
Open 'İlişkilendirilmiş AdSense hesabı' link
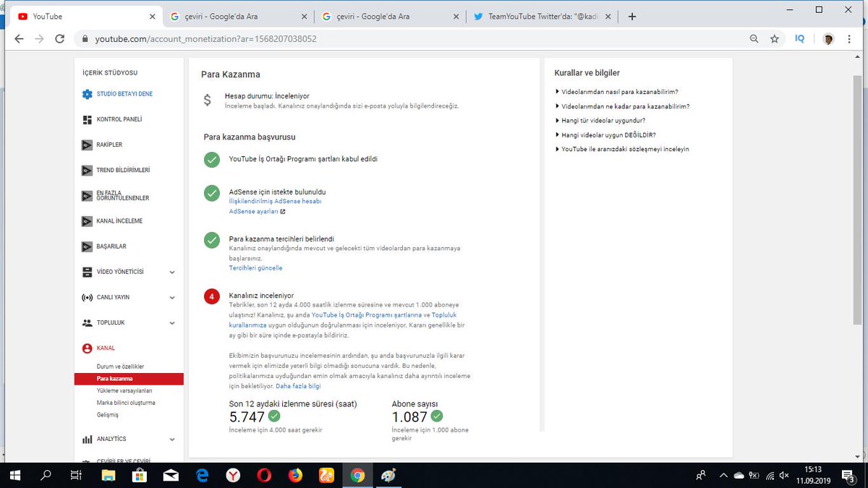pyautogui.click(x=275, y=202)
